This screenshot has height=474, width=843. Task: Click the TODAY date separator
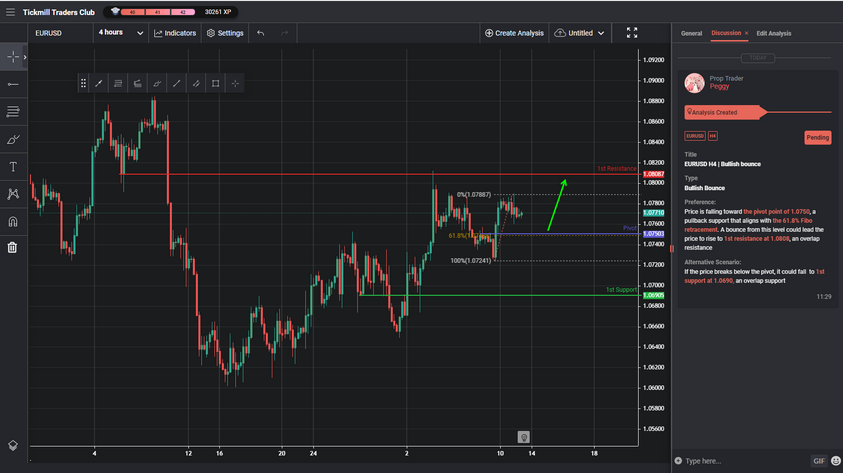coord(758,58)
